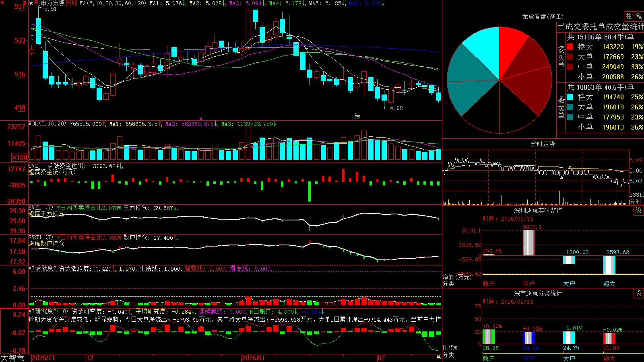Viewport: 644px width, 362px height.
Task: Click the 24.79 大户 ratio bar
Action: pyautogui.click(x=569, y=338)
